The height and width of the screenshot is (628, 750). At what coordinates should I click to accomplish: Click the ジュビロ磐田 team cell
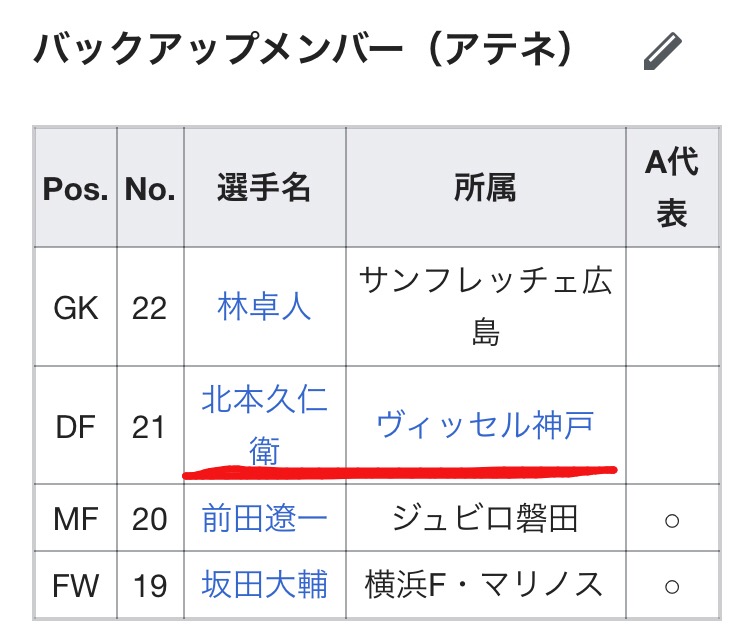tap(485, 518)
